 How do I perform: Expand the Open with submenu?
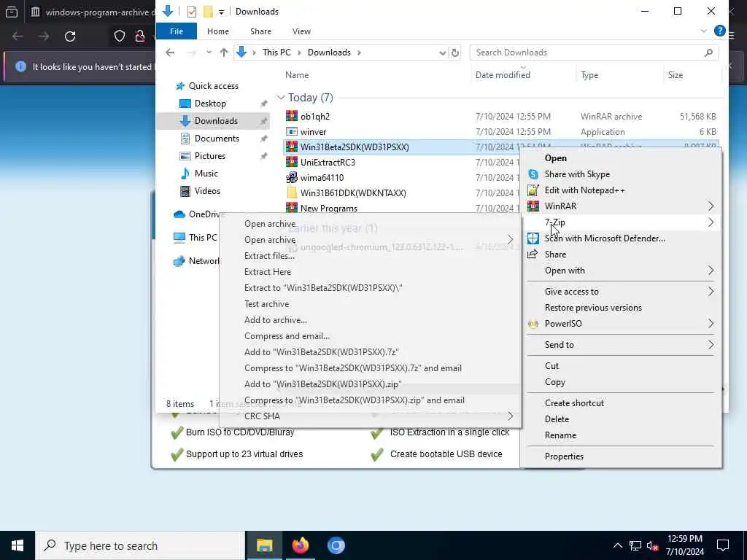[711, 271]
